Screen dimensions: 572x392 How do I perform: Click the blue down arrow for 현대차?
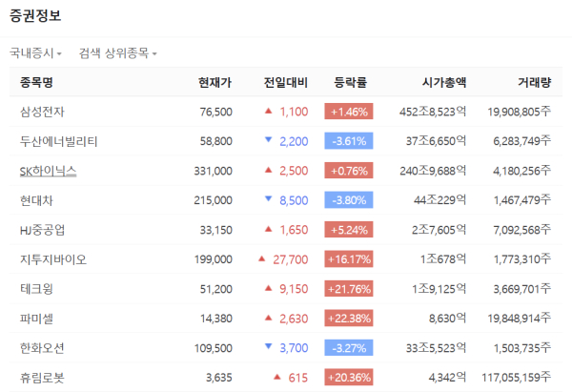[x=269, y=200]
